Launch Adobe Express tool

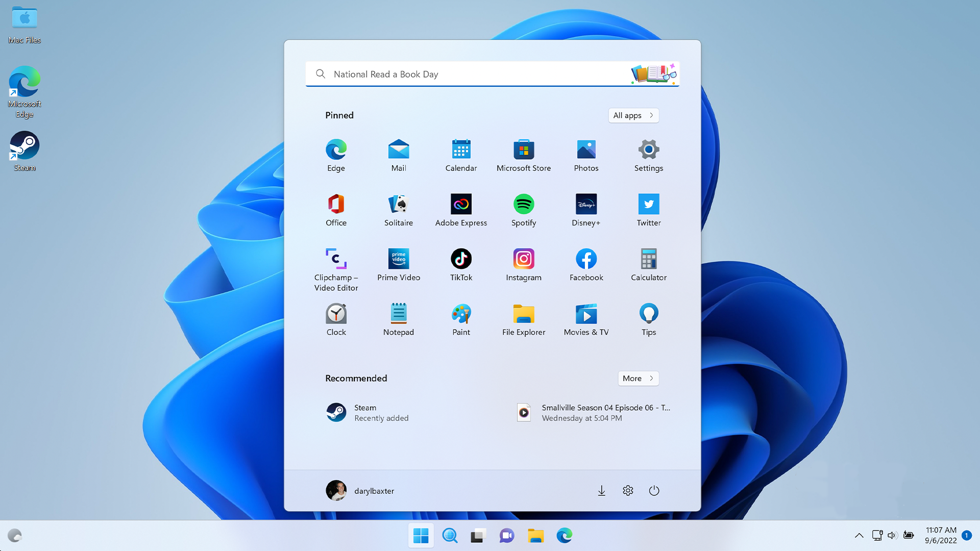(x=461, y=204)
